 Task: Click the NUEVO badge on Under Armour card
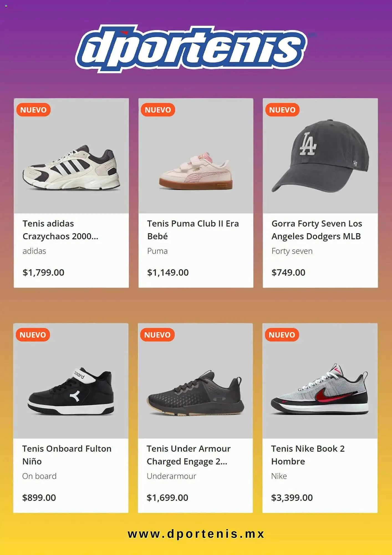[x=157, y=335]
